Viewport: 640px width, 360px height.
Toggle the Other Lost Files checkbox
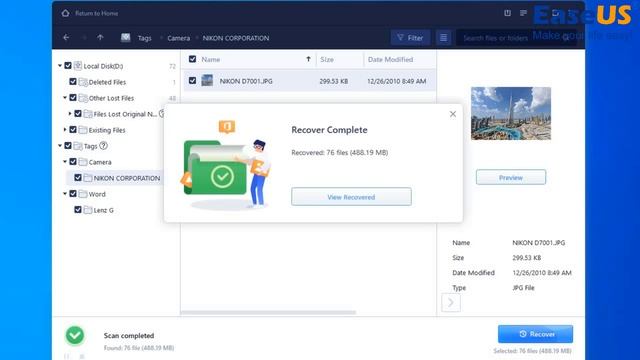tap(73, 98)
